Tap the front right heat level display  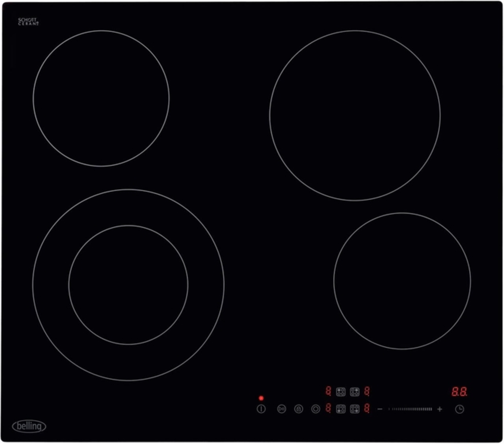[367, 408]
